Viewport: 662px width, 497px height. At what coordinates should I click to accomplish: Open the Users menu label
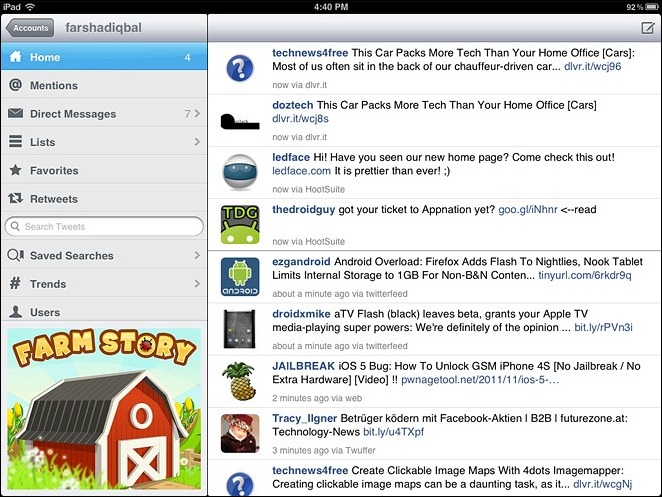pyautogui.click(x=45, y=312)
